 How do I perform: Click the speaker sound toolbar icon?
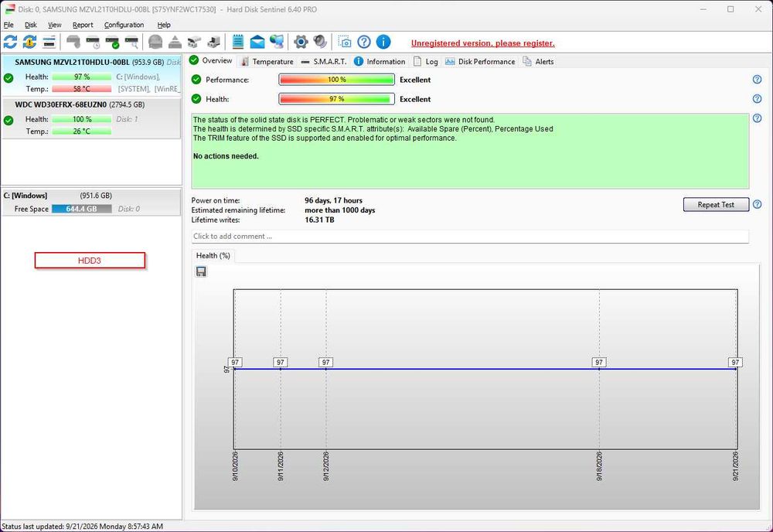pyautogui.click(x=320, y=42)
